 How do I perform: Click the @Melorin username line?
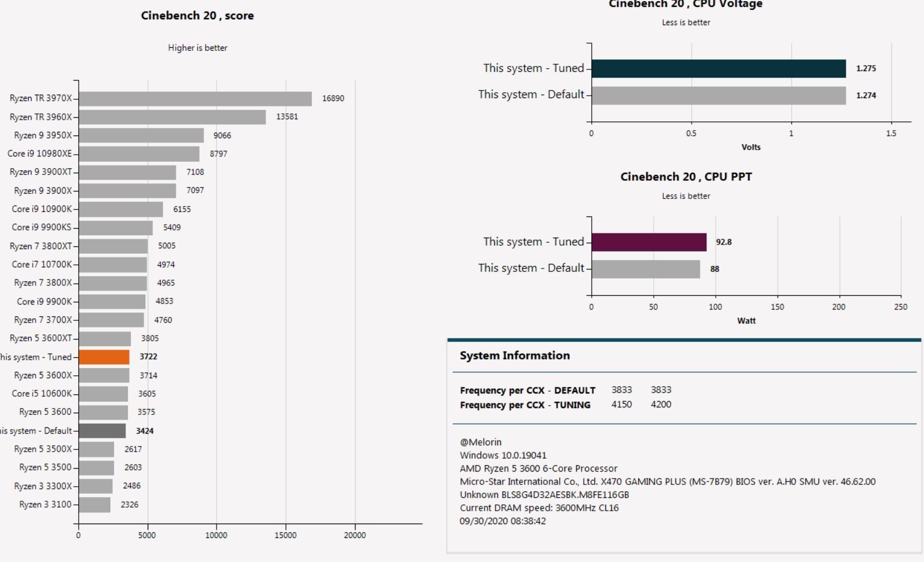point(480,442)
